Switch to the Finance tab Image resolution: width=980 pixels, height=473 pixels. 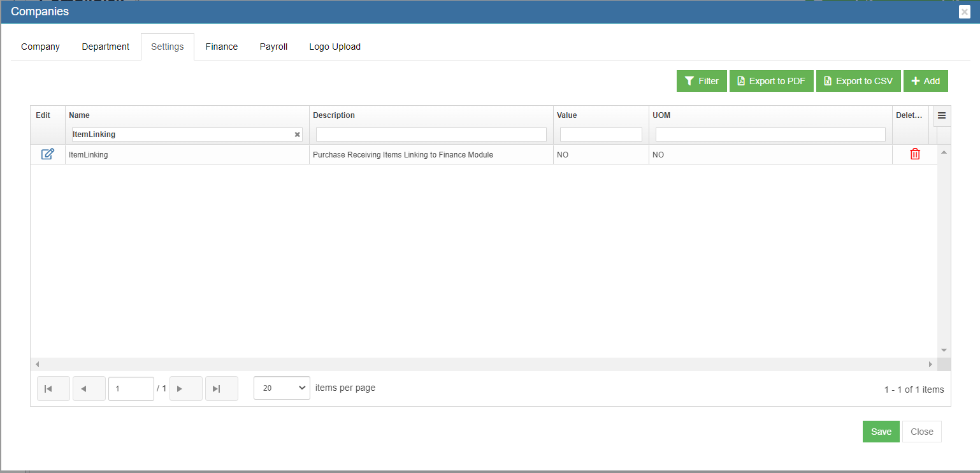coord(222,47)
